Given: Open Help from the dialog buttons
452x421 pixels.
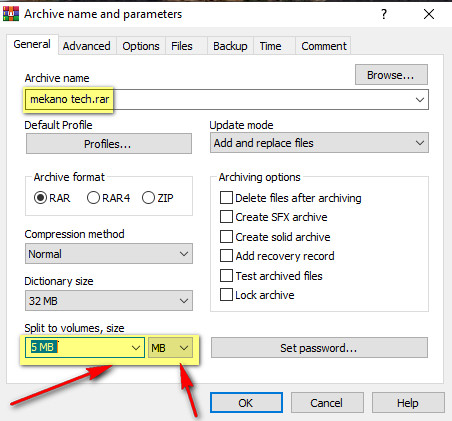Looking at the screenshot, I should [x=408, y=403].
